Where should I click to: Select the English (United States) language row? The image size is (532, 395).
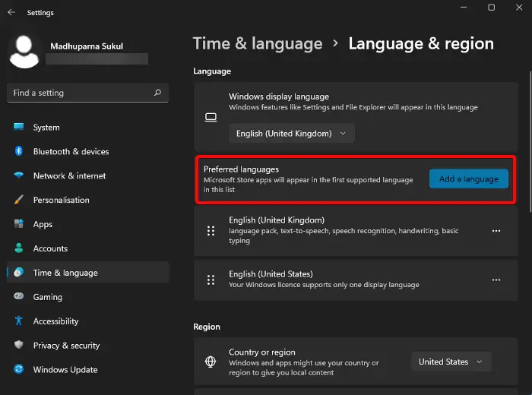pyautogui.click(x=356, y=280)
